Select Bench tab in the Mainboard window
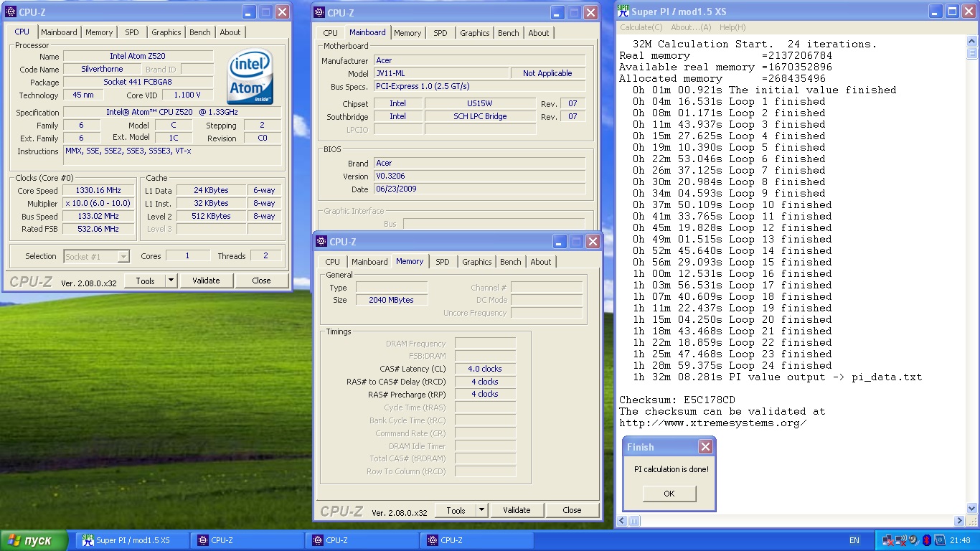This screenshot has width=980, height=551. coord(509,33)
